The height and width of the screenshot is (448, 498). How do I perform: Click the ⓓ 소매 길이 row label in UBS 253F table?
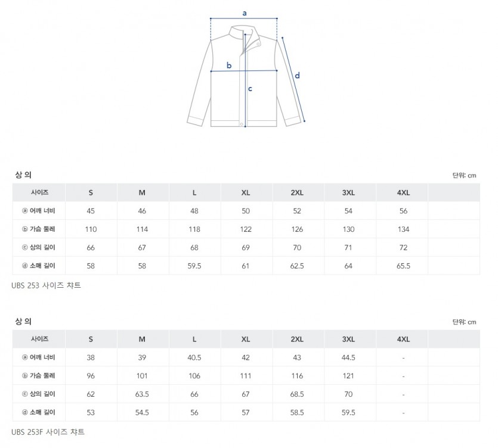[38, 412]
